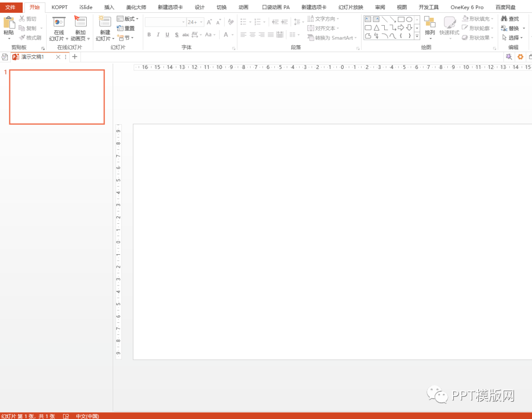Select slide 1 thumbnail in the panel
Screen dimensions: 532x419
tap(57, 97)
